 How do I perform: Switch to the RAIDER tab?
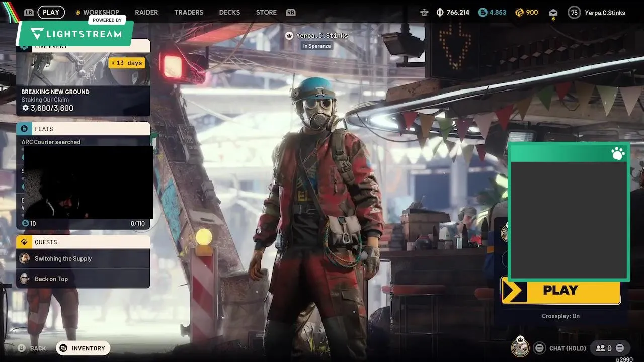146,12
